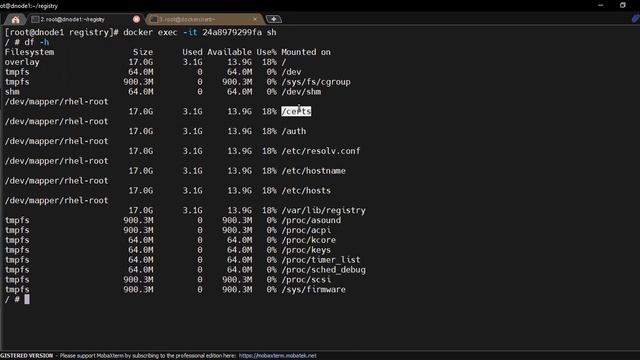This screenshot has height=360, width=640.
Task: Close the root@dnode1 registry tab
Action: coord(136,19)
